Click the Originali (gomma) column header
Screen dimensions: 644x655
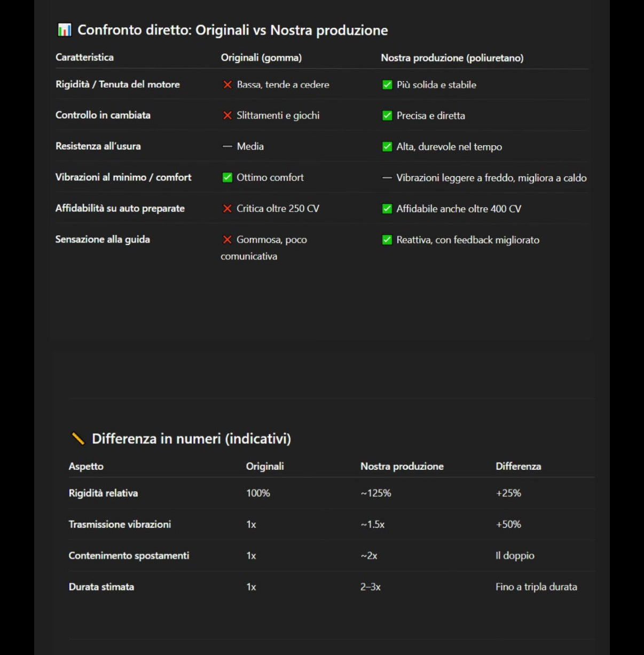coord(261,58)
